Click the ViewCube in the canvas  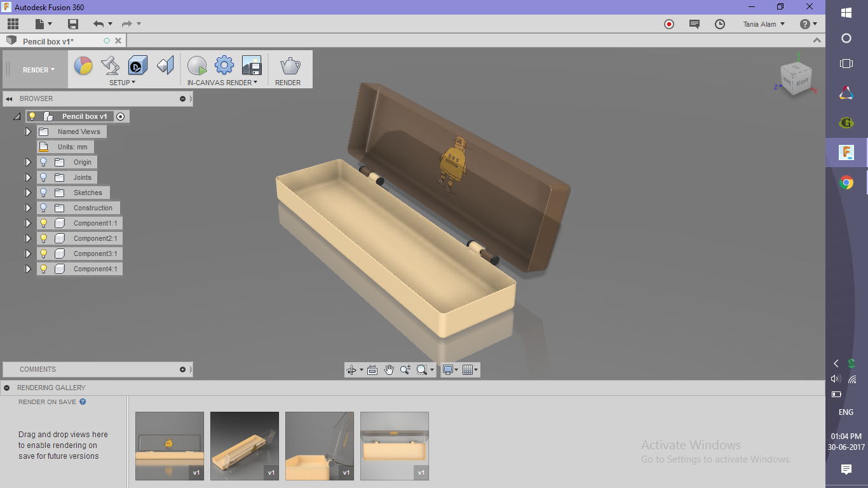coord(795,79)
